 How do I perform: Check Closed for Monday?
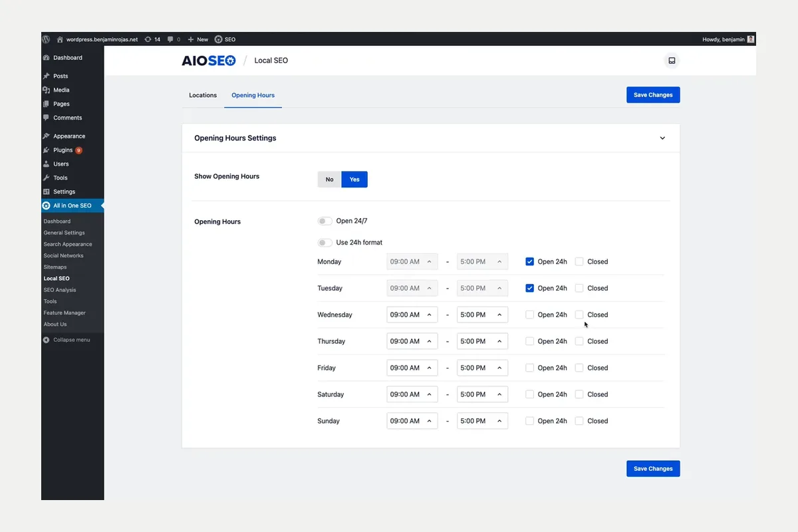coord(579,261)
